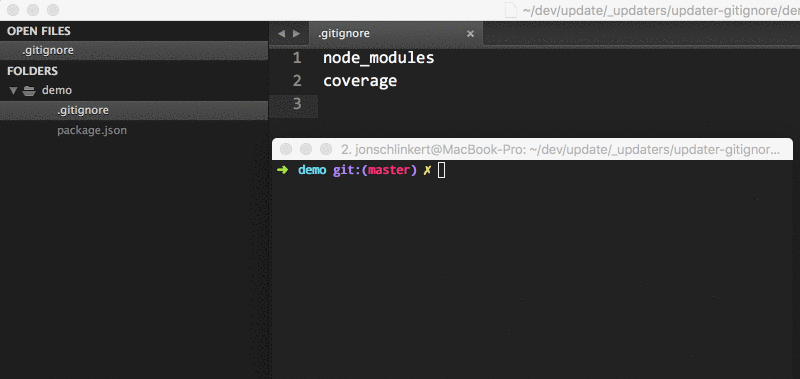Click the FOLDERS sidebar heading
Image resolution: width=800 pixels, height=379 pixels.
(x=33, y=71)
